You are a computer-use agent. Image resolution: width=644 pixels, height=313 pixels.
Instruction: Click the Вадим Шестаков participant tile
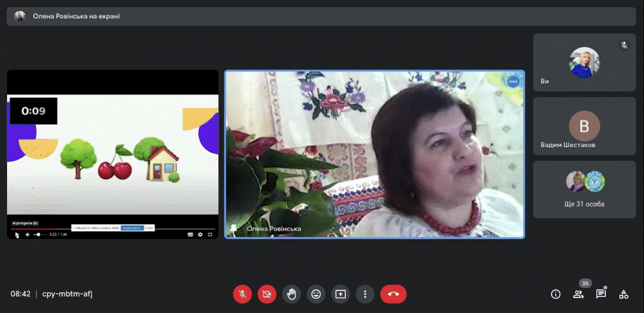pyautogui.click(x=584, y=126)
